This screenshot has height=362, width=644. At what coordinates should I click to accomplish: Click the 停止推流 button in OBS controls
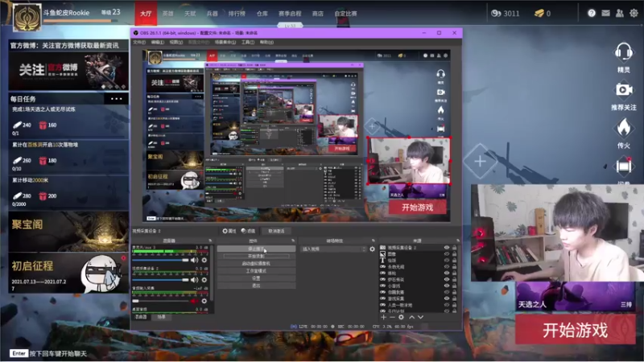(x=256, y=249)
